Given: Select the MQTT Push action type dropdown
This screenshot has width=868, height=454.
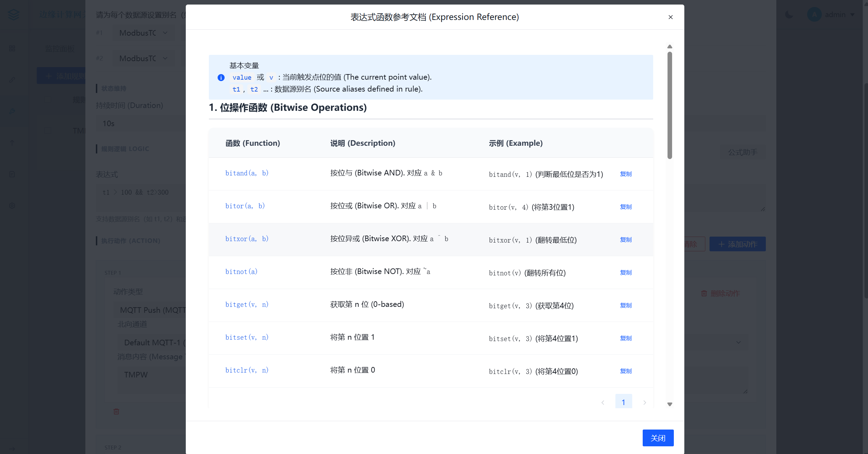Looking at the screenshot, I should tap(150, 310).
